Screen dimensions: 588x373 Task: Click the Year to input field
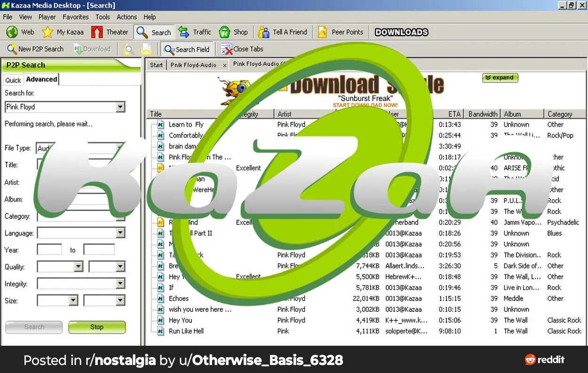click(x=99, y=250)
